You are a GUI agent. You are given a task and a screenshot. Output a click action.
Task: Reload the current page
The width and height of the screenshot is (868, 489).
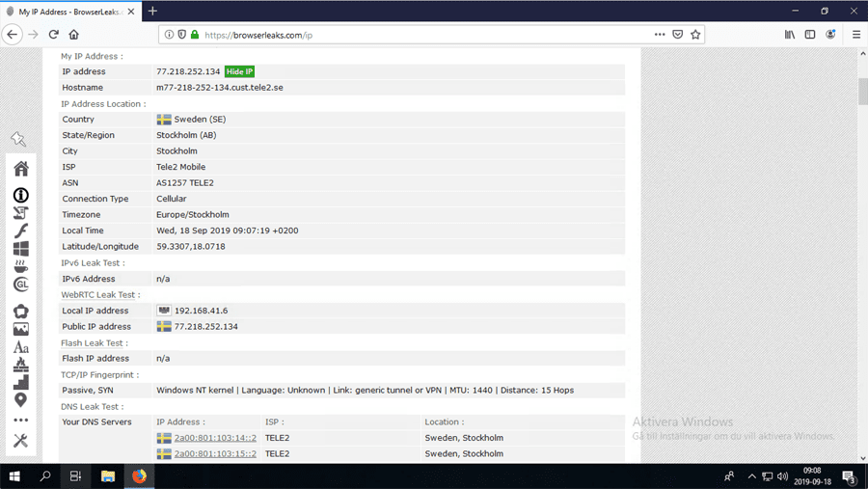54,35
